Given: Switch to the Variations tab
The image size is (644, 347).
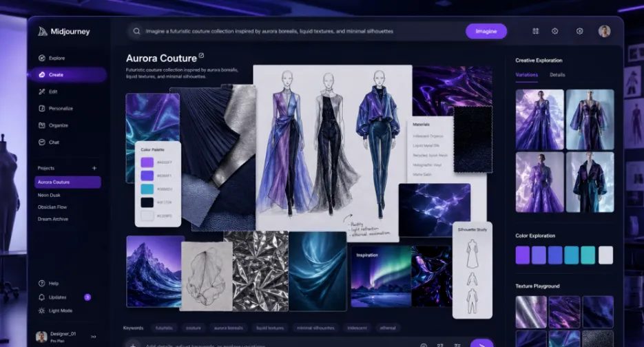Looking at the screenshot, I should point(526,75).
